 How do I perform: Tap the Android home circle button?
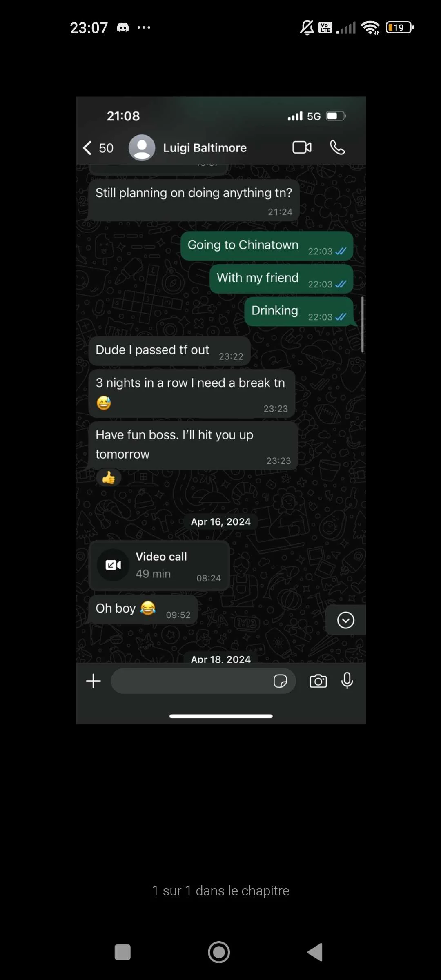(219, 952)
